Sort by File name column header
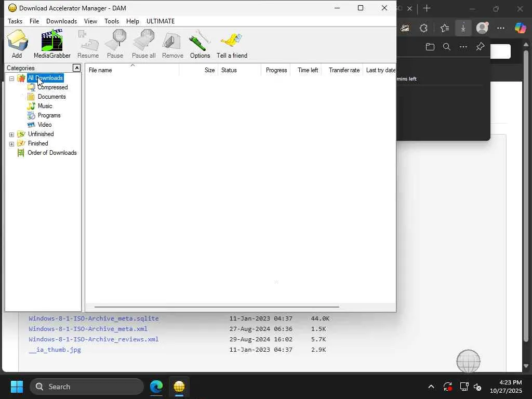532x399 pixels. coord(132,70)
